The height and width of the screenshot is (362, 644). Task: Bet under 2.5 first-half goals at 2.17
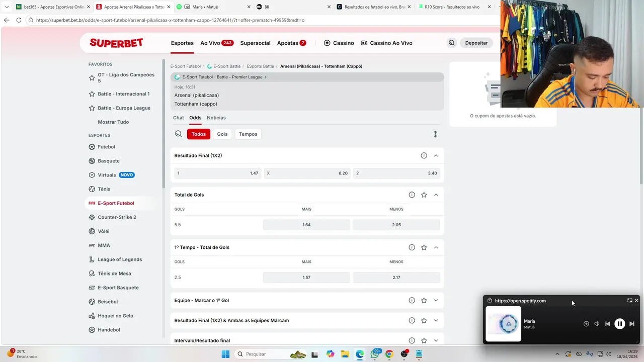tap(396, 278)
